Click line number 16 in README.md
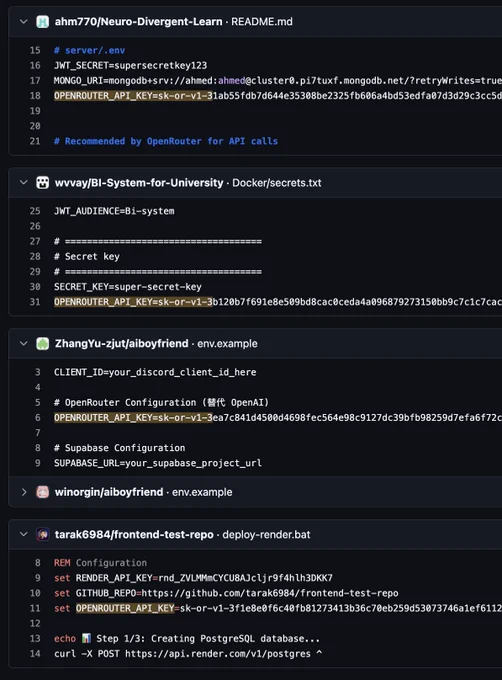 click(x=35, y=65)
